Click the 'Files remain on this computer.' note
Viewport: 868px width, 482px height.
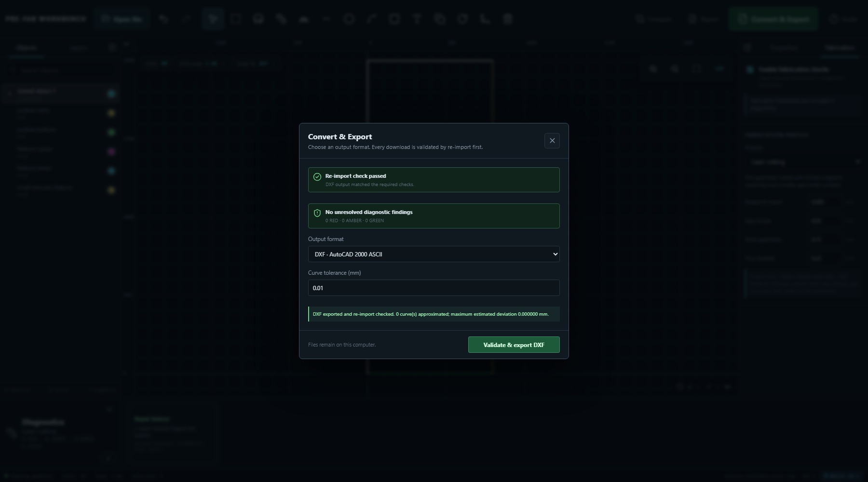pos(342,345)
